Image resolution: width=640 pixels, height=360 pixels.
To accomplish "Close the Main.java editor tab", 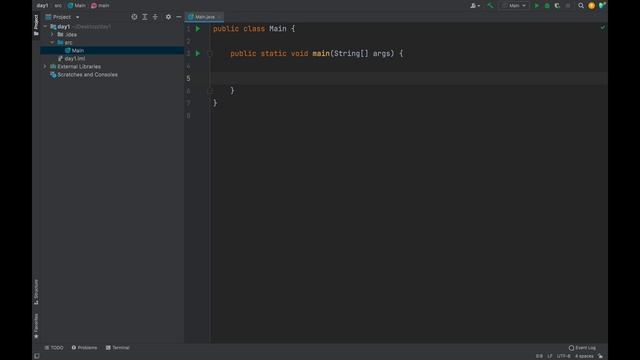I will point(220,17).
